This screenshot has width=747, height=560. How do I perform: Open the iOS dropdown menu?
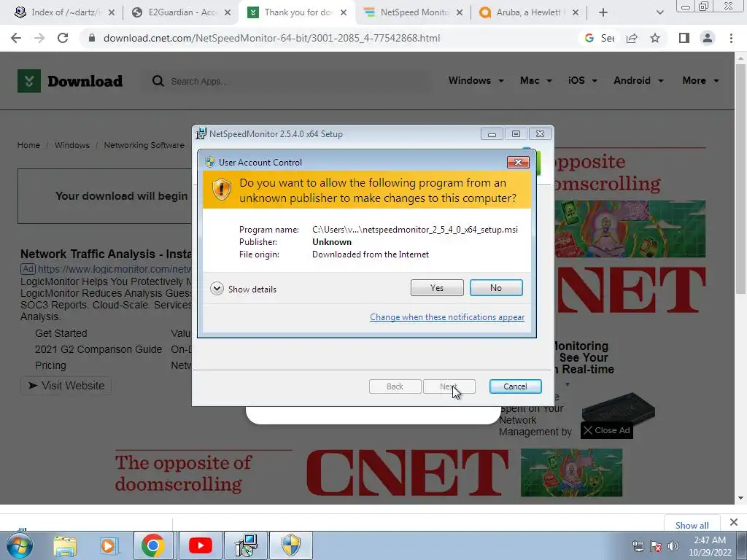coord(582,80)
